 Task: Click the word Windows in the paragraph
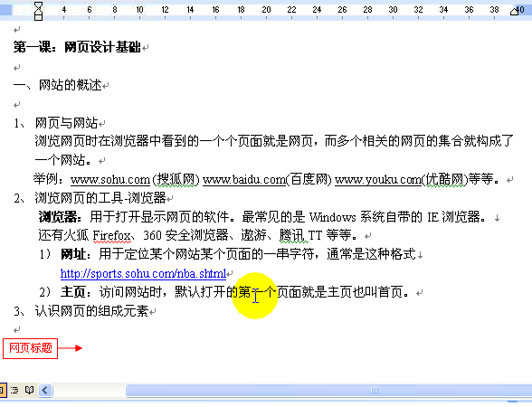[333, 217]
